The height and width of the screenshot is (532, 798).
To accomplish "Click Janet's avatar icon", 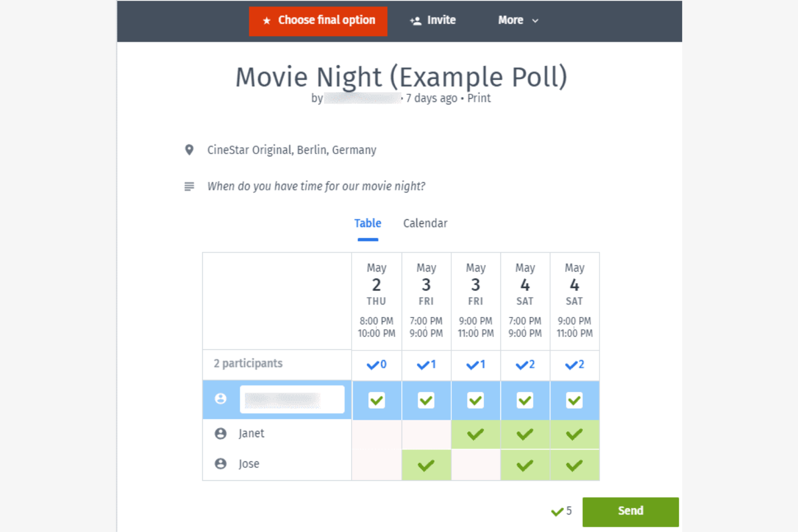I will tap(221, 433).
